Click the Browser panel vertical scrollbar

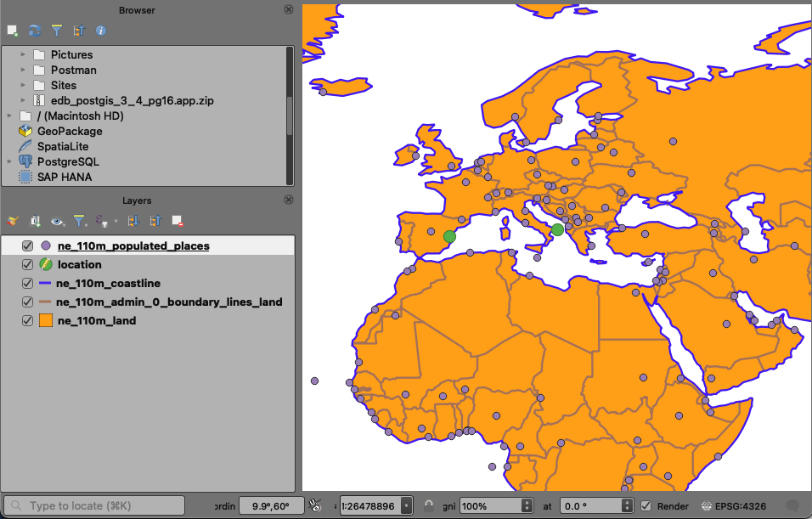tap(290, 116)
